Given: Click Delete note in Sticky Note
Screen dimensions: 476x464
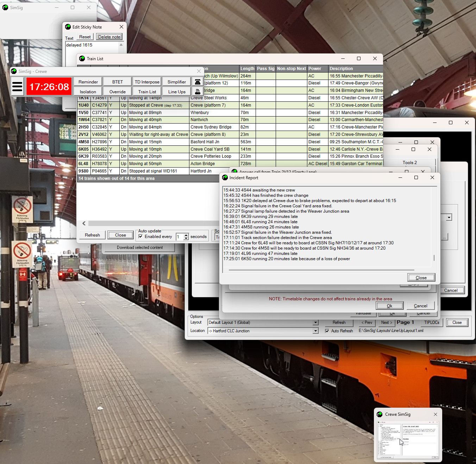Looking at the screenshot, I should (109, 37).
